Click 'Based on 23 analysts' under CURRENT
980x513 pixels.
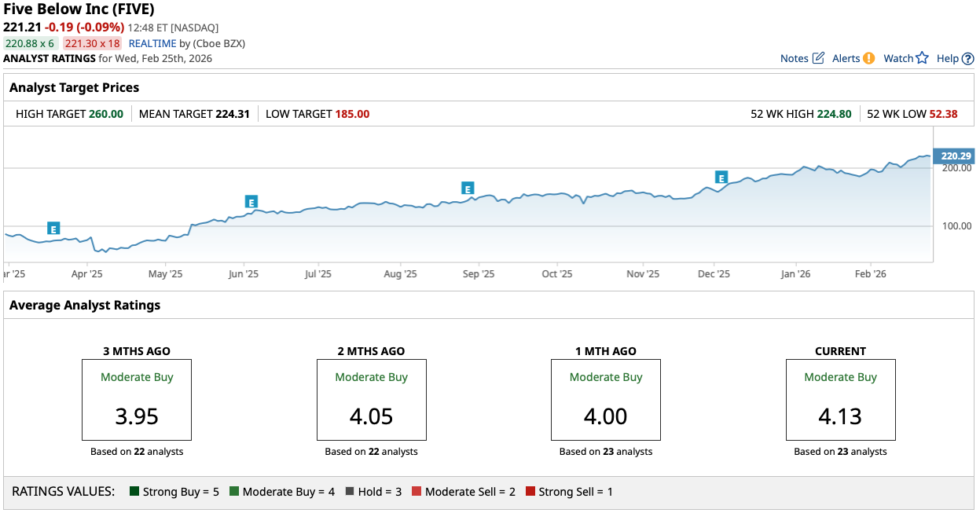(x=841, y=452)
